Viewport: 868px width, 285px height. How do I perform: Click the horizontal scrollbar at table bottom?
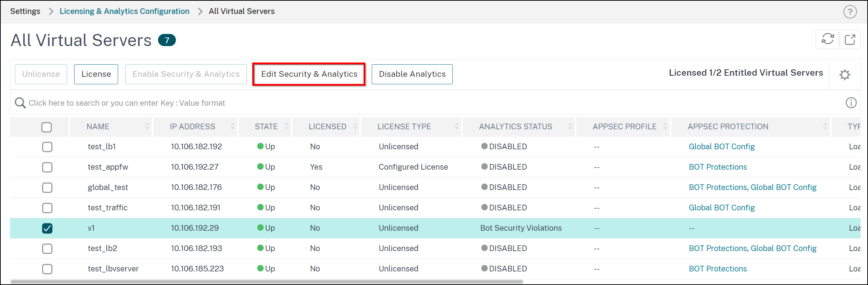[x=267, y=282]
